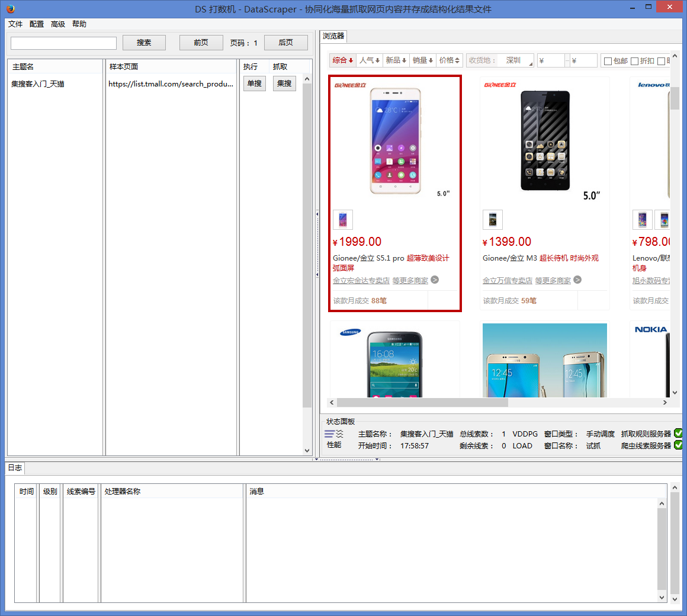Select the Gionee M3 color thumbnail
This screenshot has height=616, width=687.
coord(493,220)
